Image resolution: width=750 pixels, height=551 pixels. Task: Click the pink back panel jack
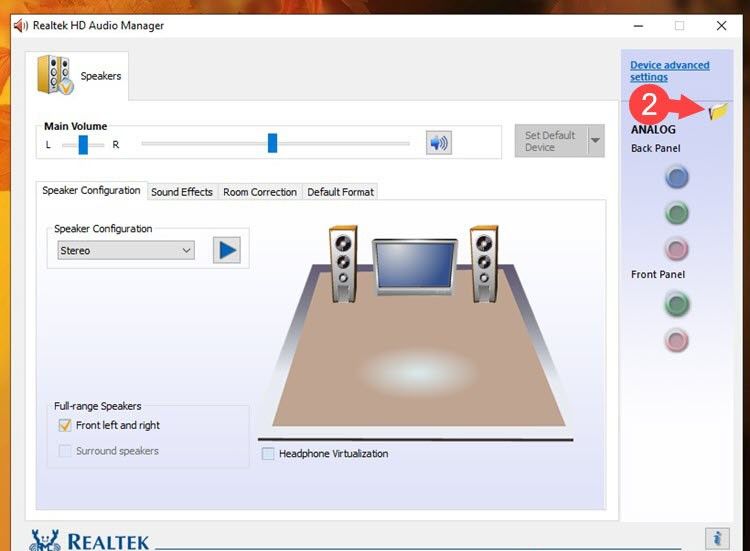(x=676, y=249)
